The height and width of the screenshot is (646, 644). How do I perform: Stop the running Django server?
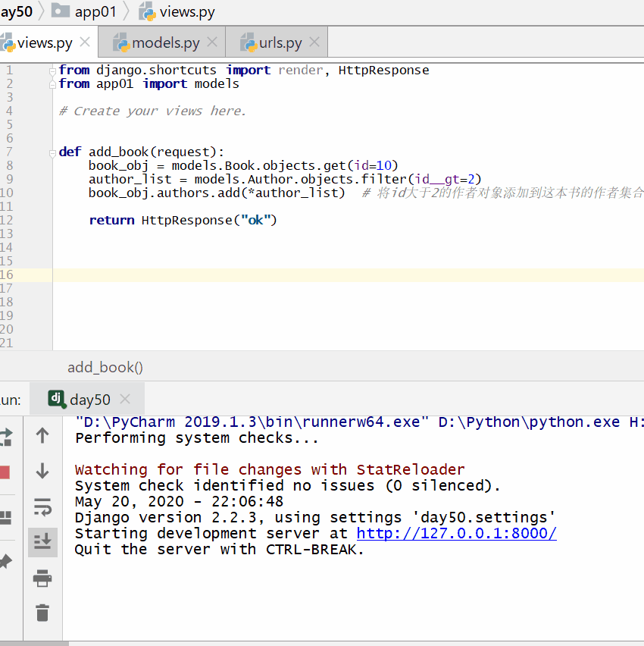tap(4, 472)
